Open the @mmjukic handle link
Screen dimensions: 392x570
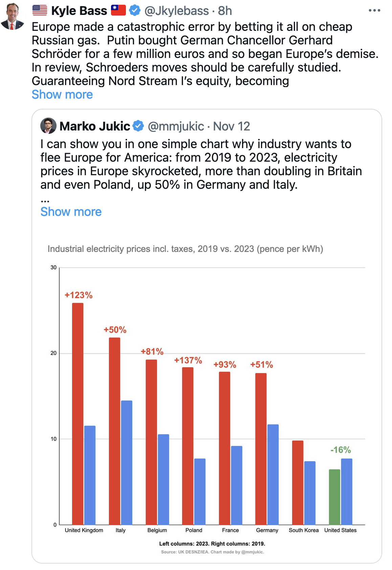tap(176, 126)
